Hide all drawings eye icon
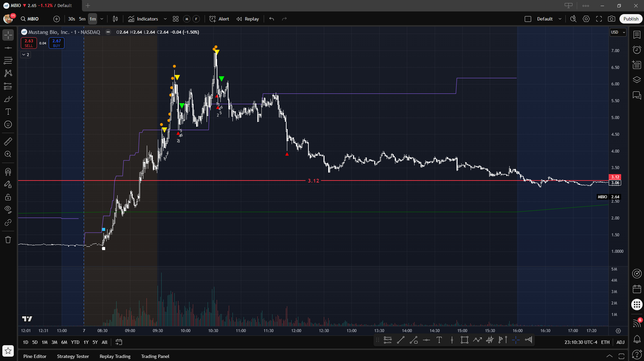The image size is (644, 361). point(8,210)
